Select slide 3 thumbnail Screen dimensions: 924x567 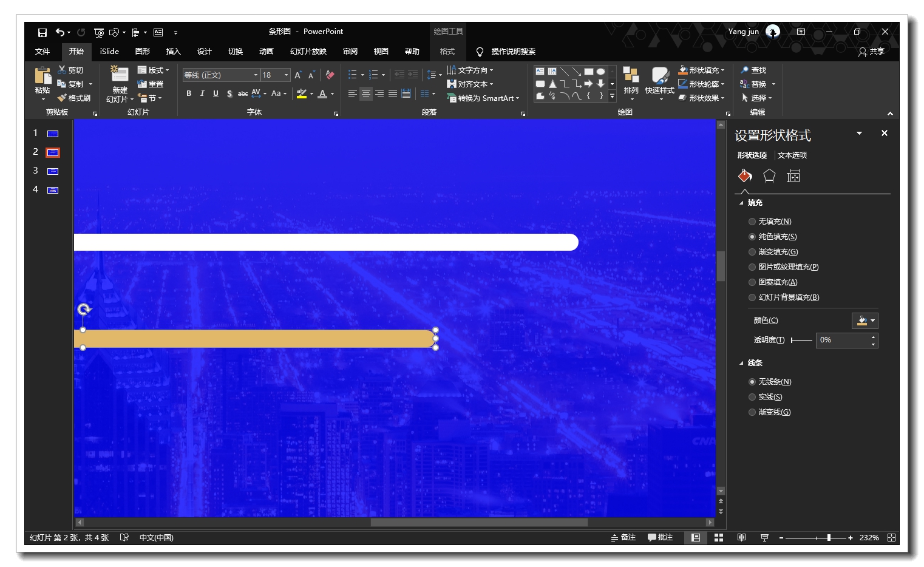click(53, 171)
